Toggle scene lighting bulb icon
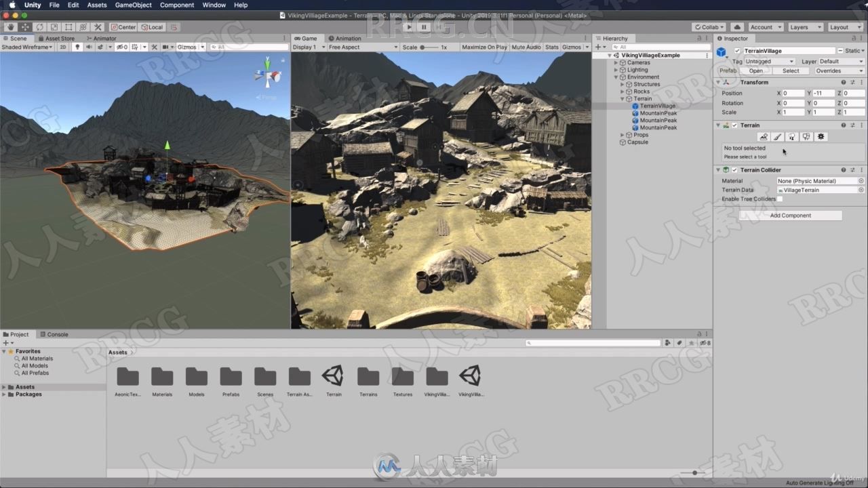 [78, 47]
